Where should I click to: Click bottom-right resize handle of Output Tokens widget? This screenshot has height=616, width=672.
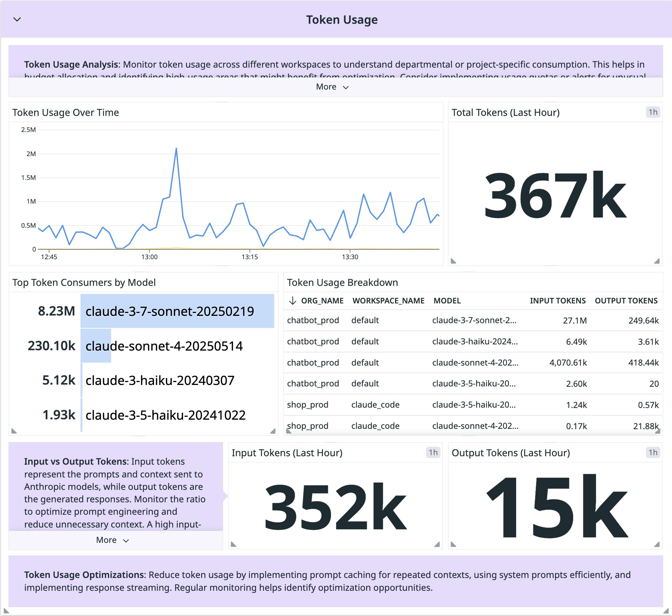coord(657,544)
